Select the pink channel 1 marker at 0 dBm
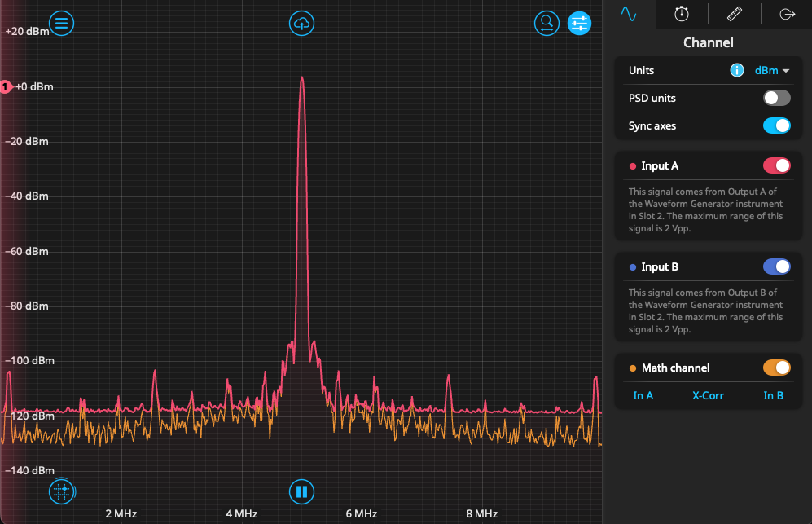Screen dimensions: 812x524 (5, 86)
